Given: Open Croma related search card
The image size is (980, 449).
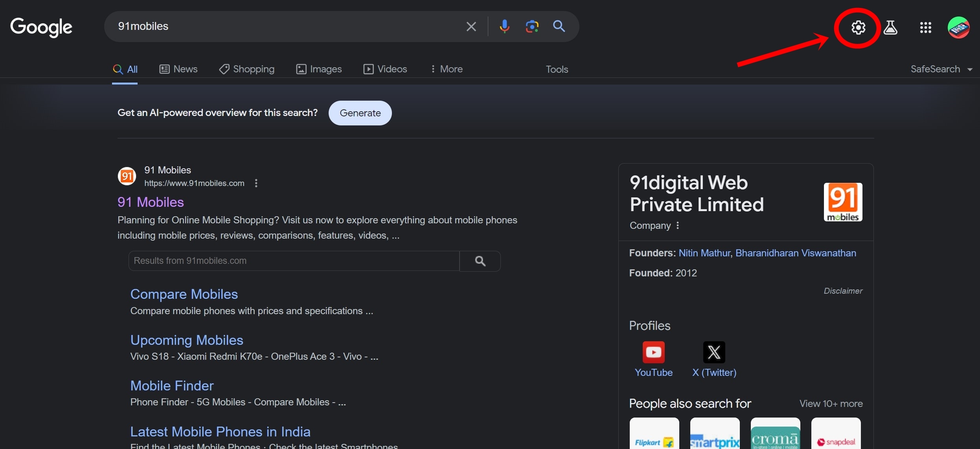Looking at the screenshot, I should pyautogui.click(x=775, y=433).
